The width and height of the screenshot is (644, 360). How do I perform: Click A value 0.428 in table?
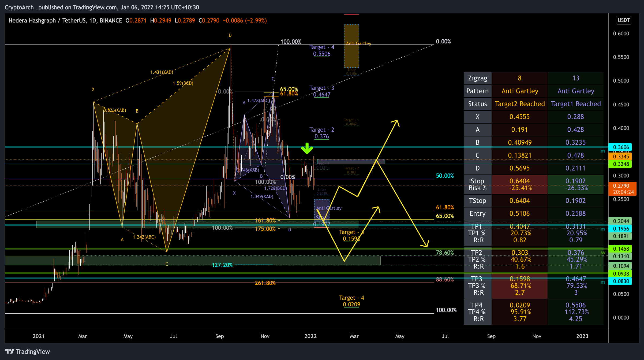click(x=576, y=129)
